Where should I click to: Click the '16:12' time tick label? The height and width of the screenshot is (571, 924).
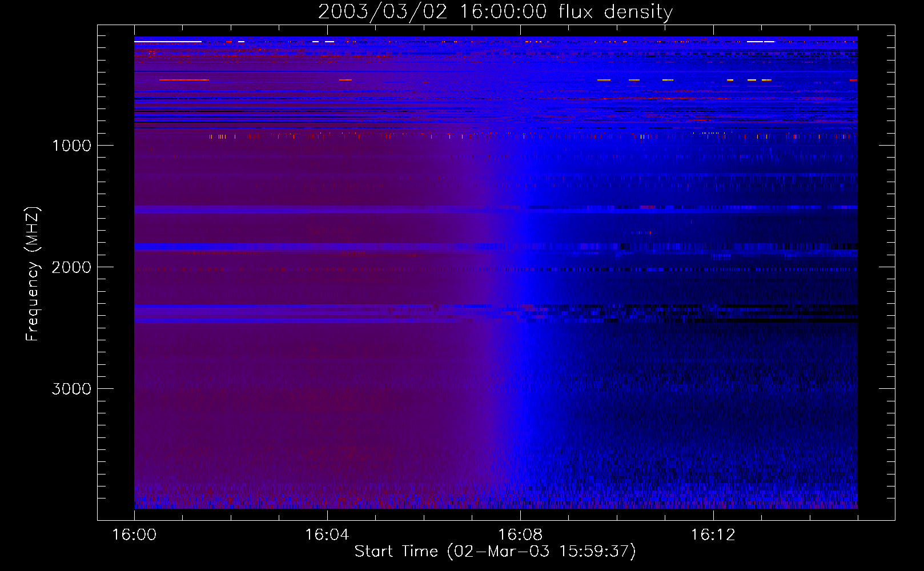713,535
